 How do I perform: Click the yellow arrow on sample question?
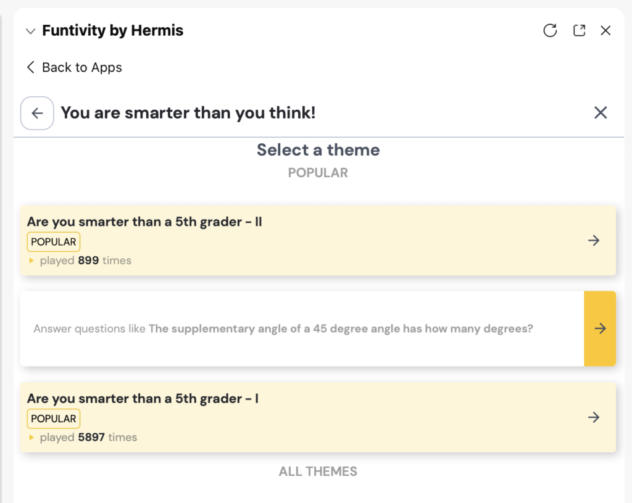(x=600, y=328)
